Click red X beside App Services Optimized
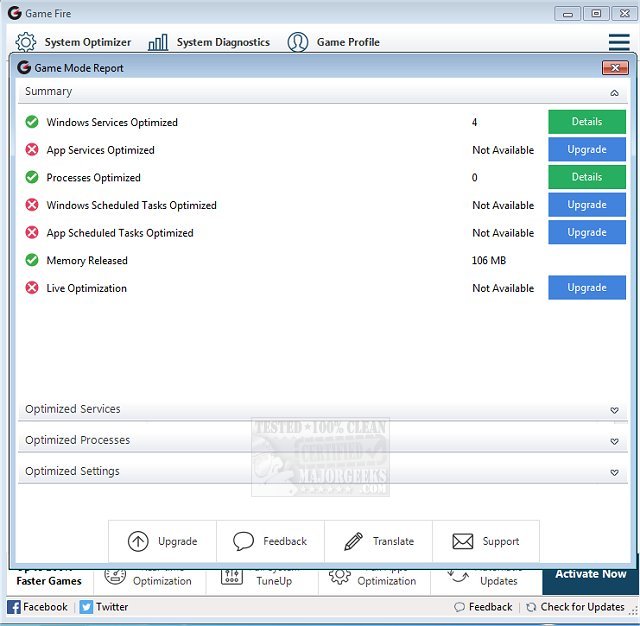This screenshot has height=626, width=640. pos(32,149)
